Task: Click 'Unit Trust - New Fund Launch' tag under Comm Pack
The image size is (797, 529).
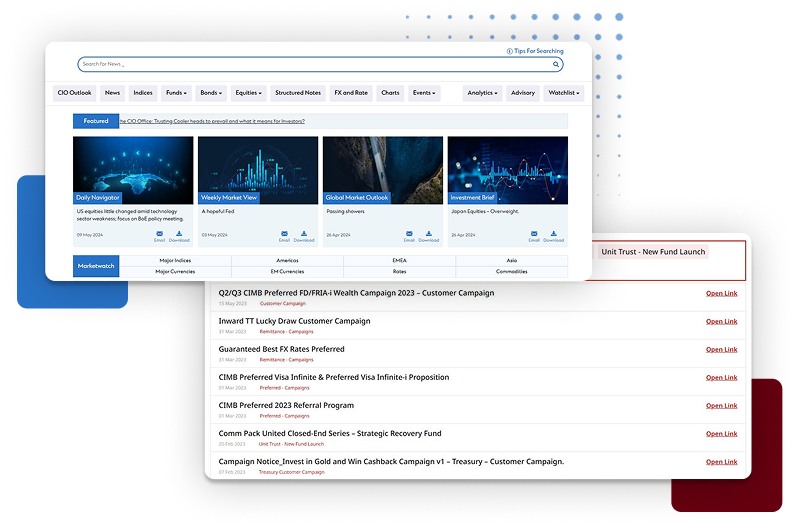Action: 291,444
